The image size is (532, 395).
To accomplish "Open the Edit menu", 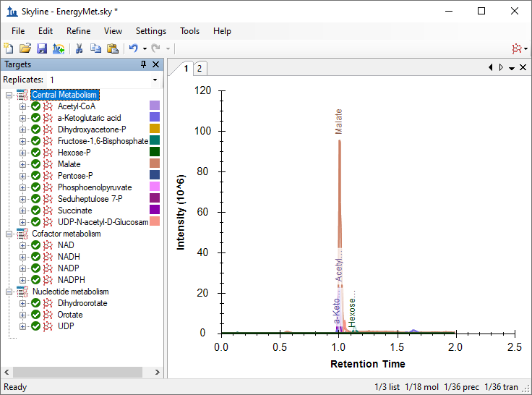I will [x=45, y=31].
